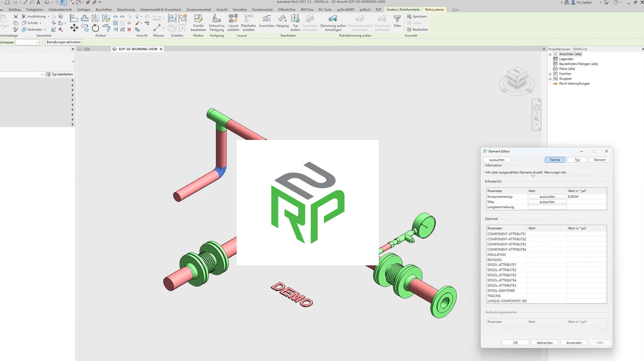
Task: Click the Schnitt geometry tool
Action: [30, 23]
